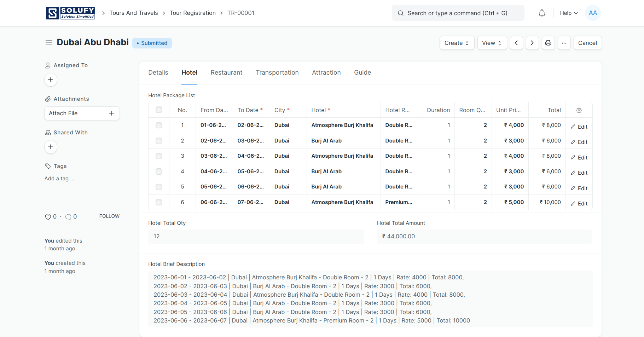Print the document with printer icon
644x337 pixels.
pos(548,43)
